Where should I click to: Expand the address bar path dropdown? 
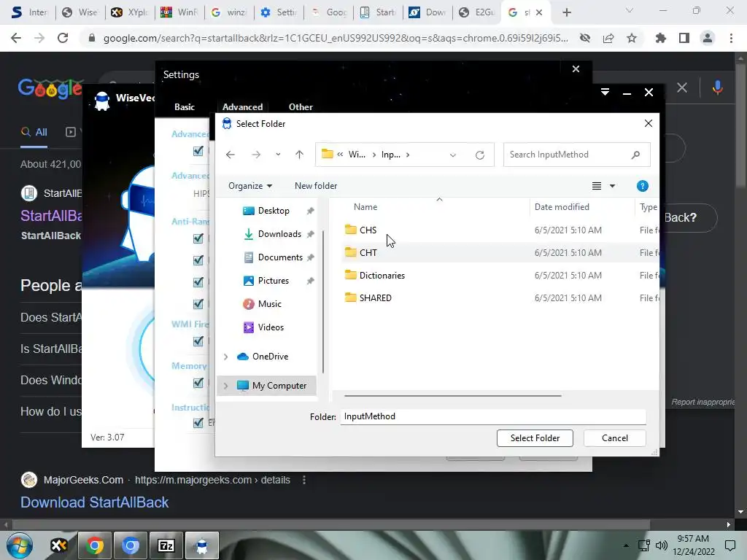pos(452,155)
